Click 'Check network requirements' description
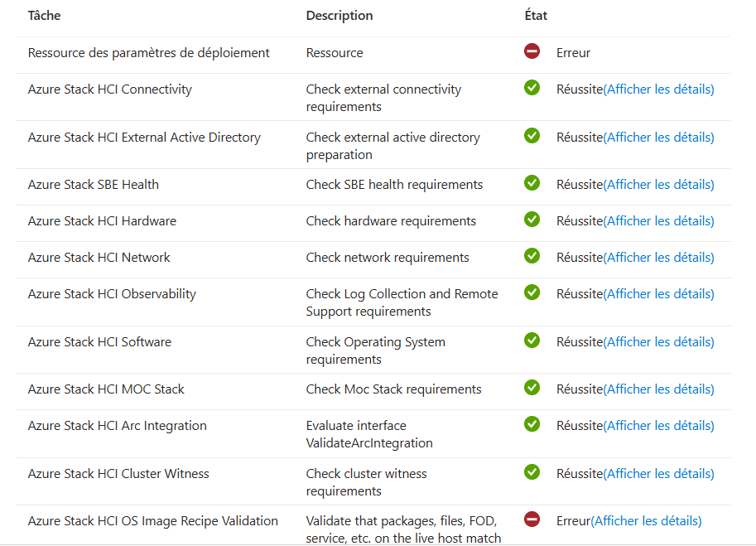Viewport: 756px width, 546px height. click(x=388, y=258)
